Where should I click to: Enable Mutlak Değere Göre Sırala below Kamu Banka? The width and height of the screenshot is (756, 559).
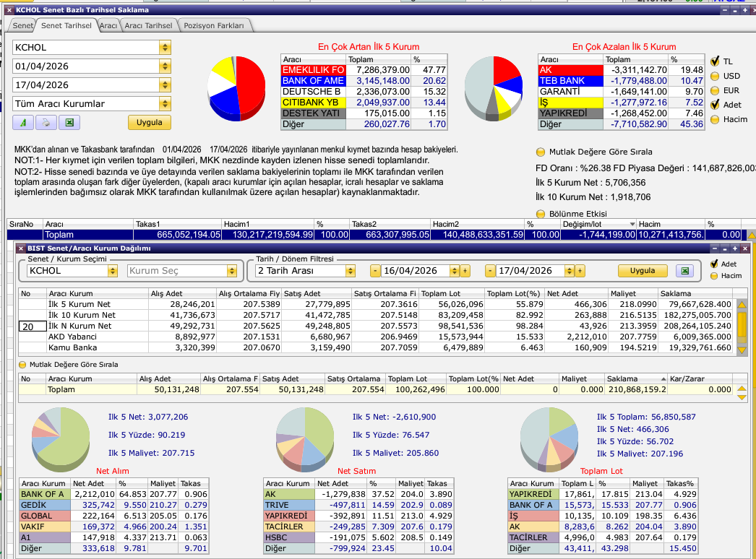click(22, 364)
